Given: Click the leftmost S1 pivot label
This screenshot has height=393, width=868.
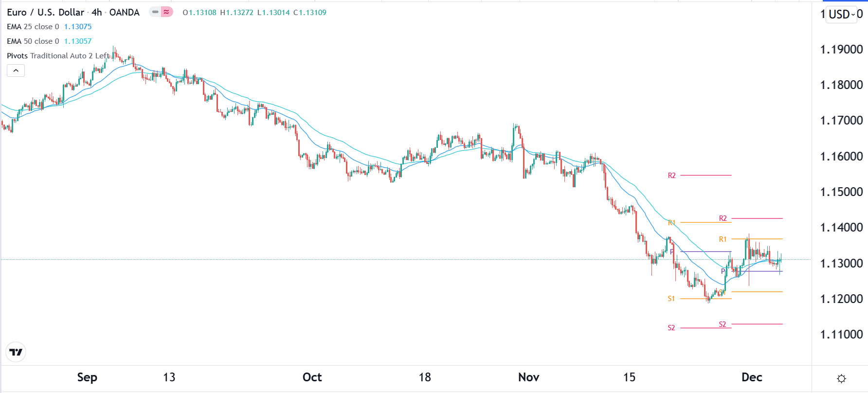Looking at the screenshot, I should (671, 299).
